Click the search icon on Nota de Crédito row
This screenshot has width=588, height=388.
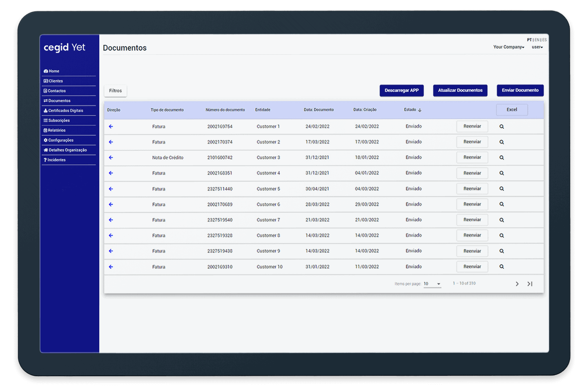point(501,158)
